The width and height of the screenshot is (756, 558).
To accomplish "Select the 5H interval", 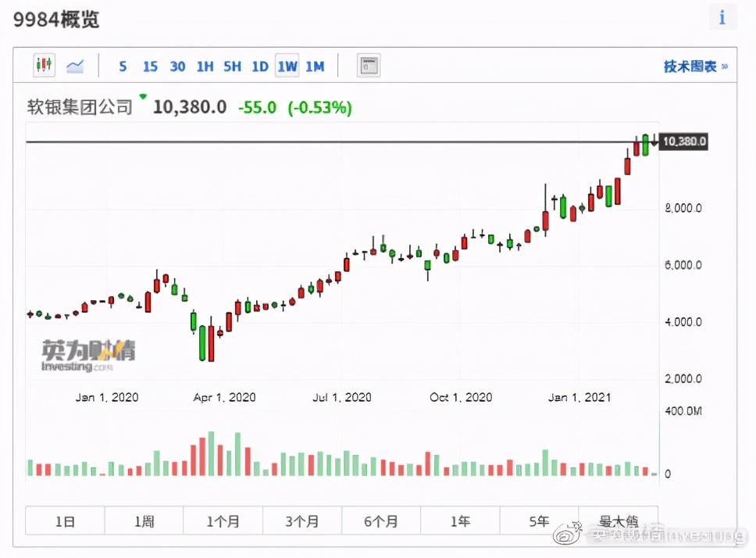I will [232, 66].
